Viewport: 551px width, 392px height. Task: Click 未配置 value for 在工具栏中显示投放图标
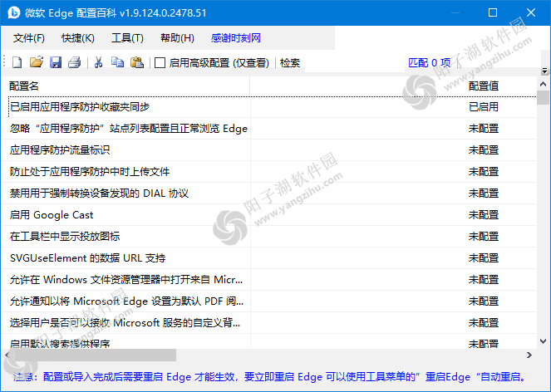tap(484, 237)
